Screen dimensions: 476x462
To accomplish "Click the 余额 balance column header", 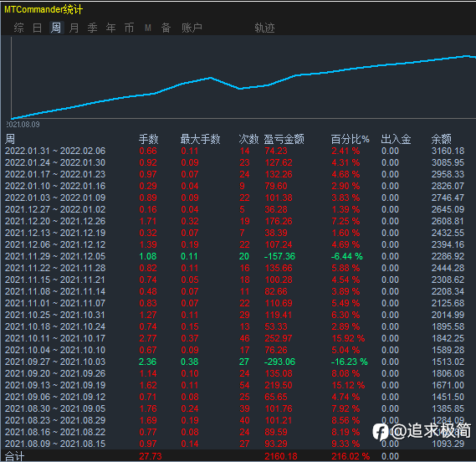I will coord(441,139).
